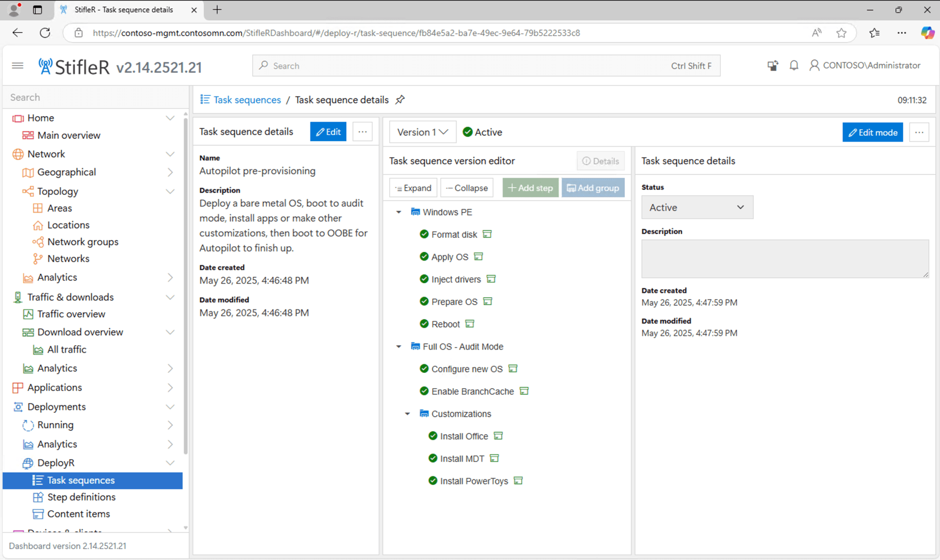Screen dimensions: 940x560
Task: Click the Edit mode button
Action: [x=873, y=132]
